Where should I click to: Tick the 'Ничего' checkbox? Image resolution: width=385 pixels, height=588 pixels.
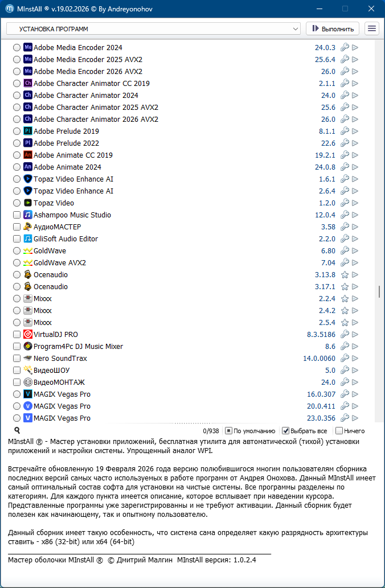pos(339,431)
